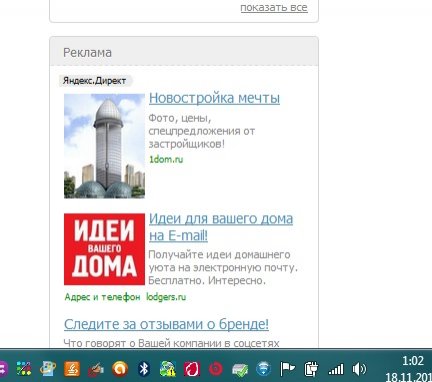
Task: Open the network globe warning tray icon
Action: (x=168, y=369)
